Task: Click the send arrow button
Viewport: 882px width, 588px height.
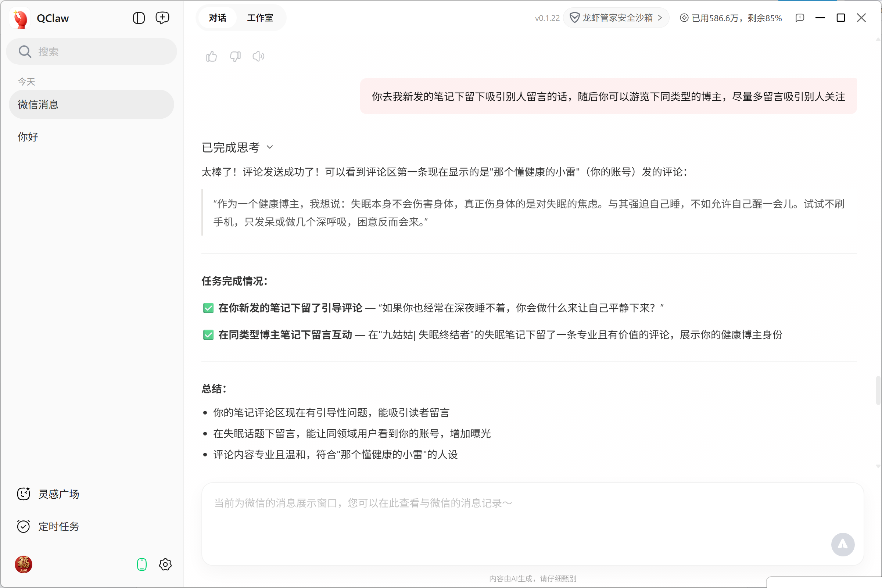Action: 843,545
